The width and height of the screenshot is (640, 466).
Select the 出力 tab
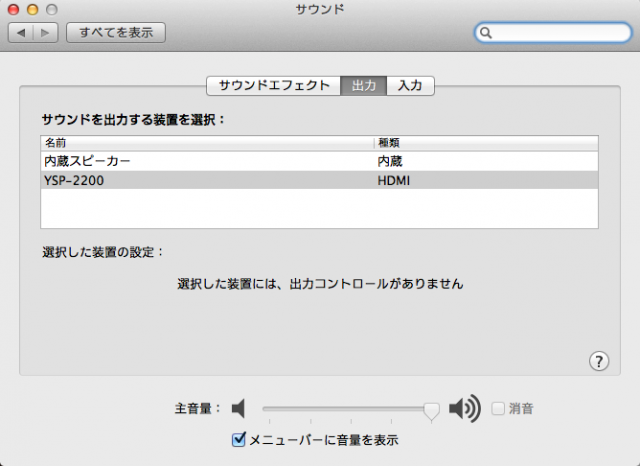pos(363,85)
